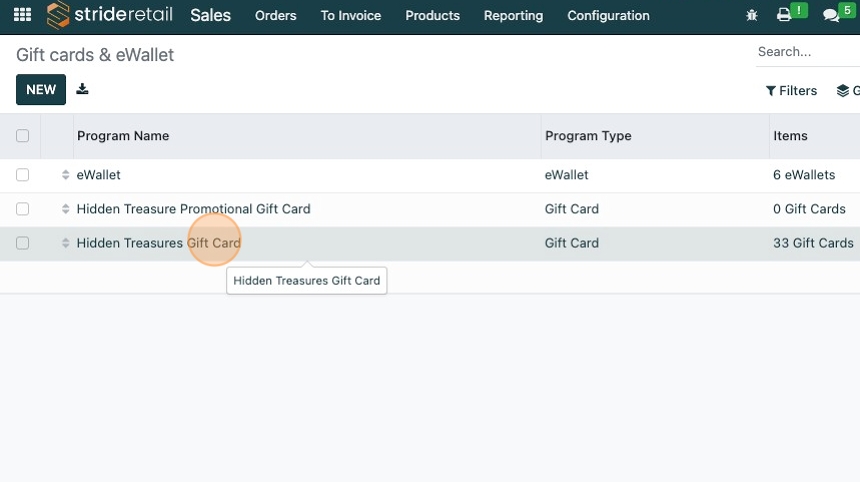Viewport: 860px width, 482px height.
Task: Check Hidden Treasure Promotional Gift Card checkbox
Action: point(22,209)
